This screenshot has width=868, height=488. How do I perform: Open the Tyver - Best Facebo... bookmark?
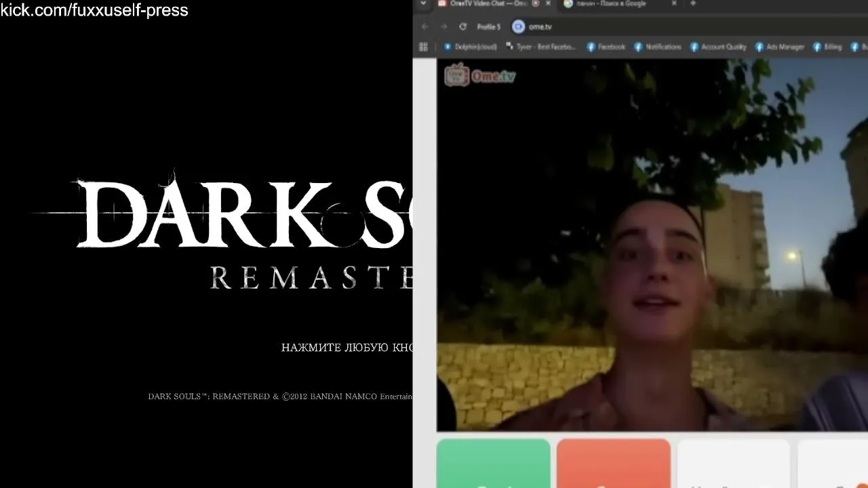(x=540, y=47)
